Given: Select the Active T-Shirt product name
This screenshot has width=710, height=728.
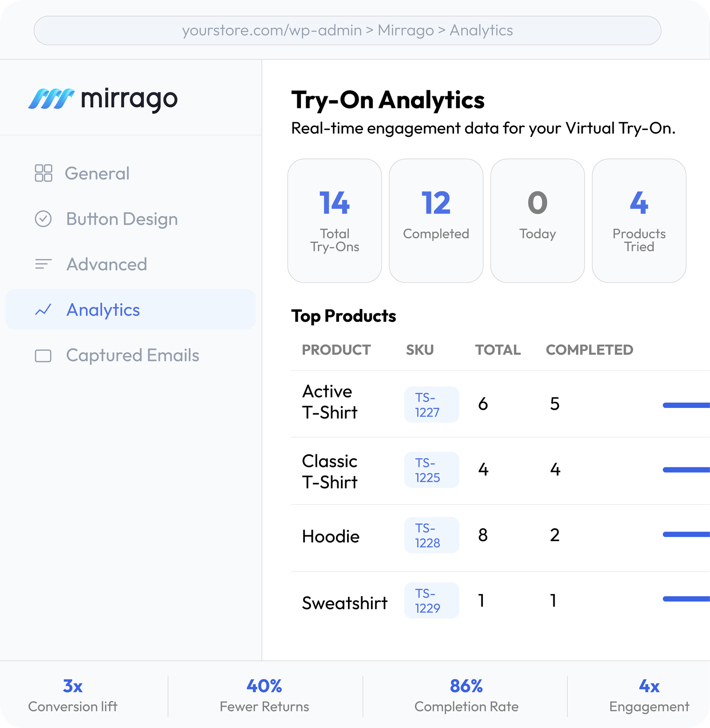Looking at the screenshot, I should (x=330, y=402).
